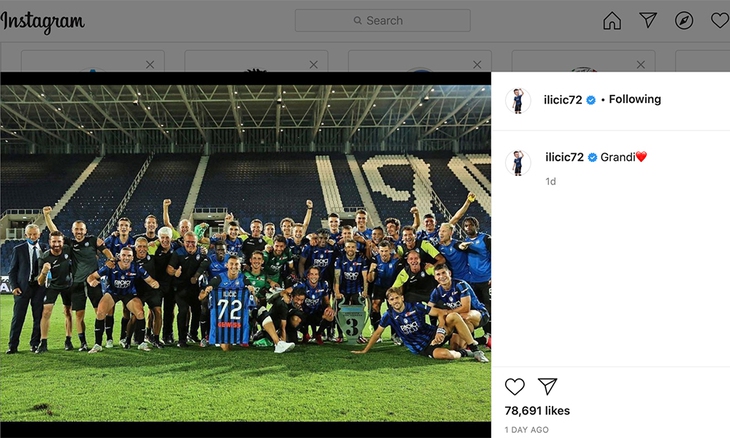Open ilicic72 username link in post header

coord(563,100)
